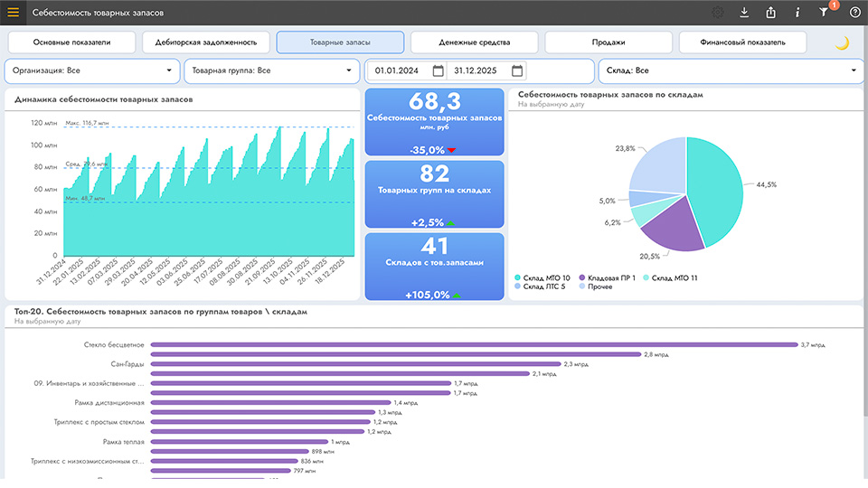Click the 68,3 Себестоимость товарных запасов card
The width and height of the screenshot is (868, 488).
435,122
